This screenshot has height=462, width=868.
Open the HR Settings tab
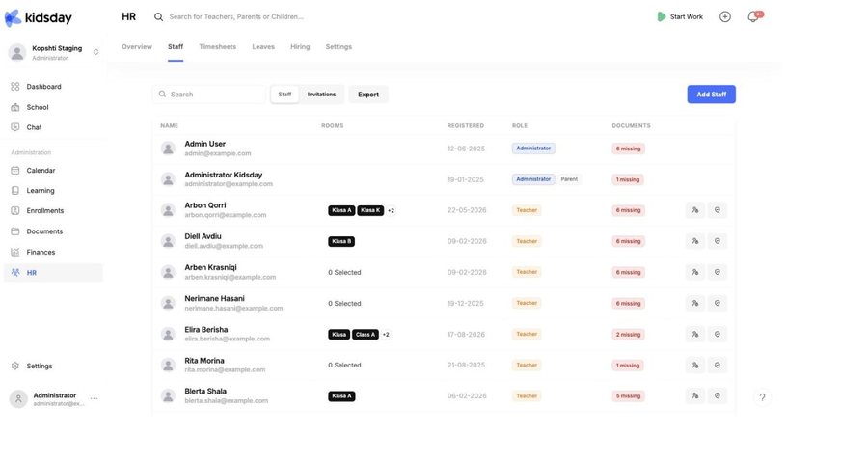coord(339,47)
